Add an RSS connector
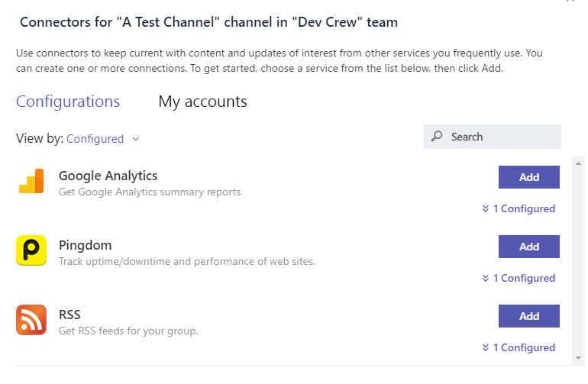 click(x=528, y=316)
